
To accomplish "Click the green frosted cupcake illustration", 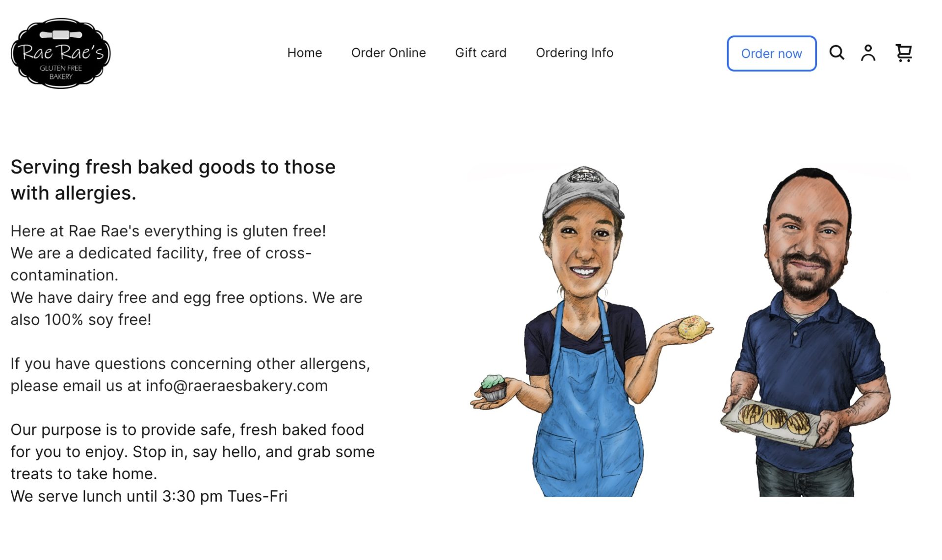I will pos(493,387).
